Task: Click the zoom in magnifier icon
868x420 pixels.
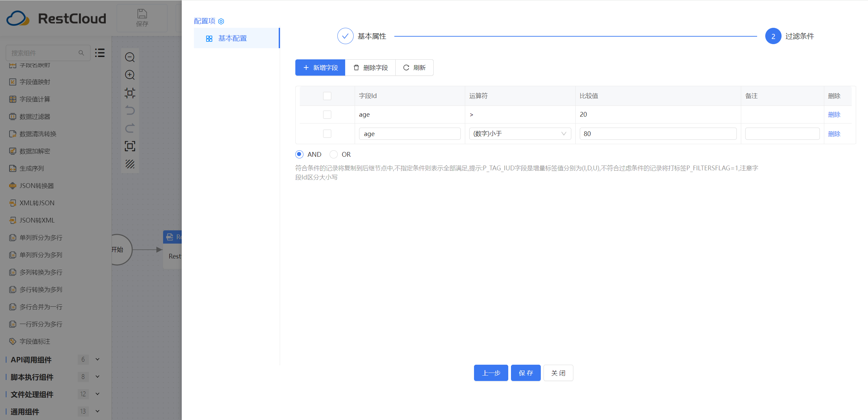Action: pyautogui.click(x=130, y=75)
